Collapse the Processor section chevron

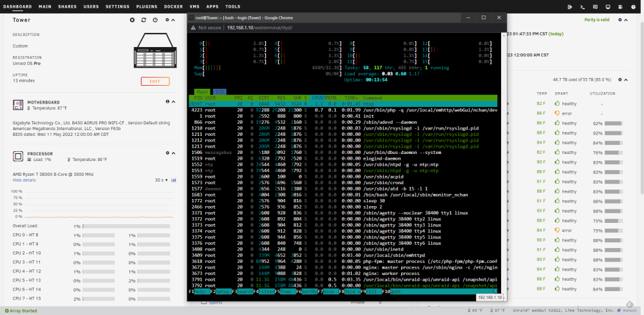(x=173, y=153)
